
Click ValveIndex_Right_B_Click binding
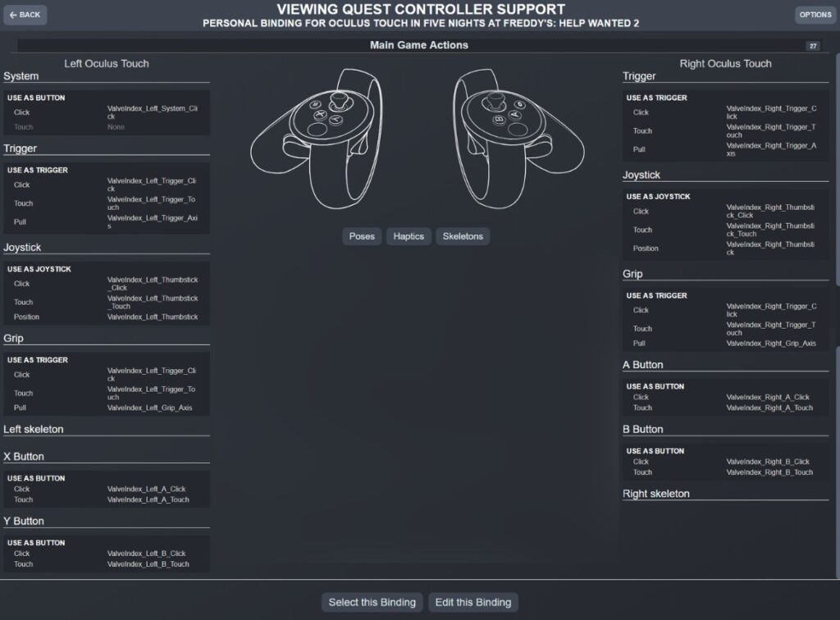point(768,462)
